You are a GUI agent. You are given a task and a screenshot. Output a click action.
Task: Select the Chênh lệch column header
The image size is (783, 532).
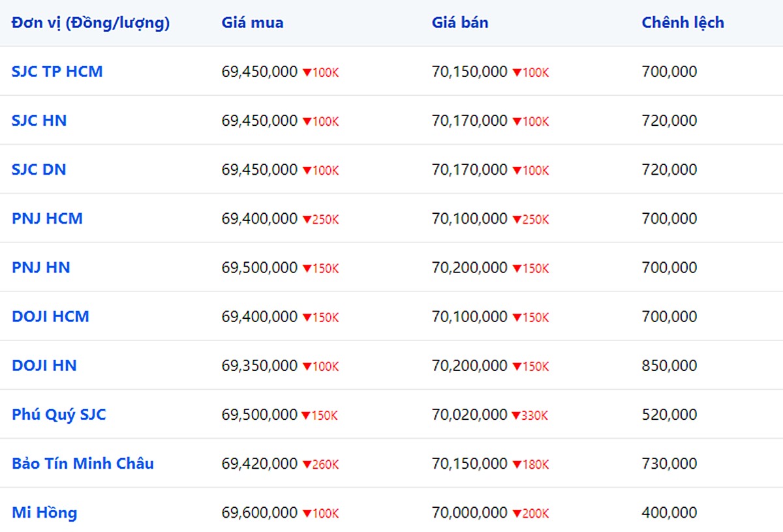tap(683, 23)
